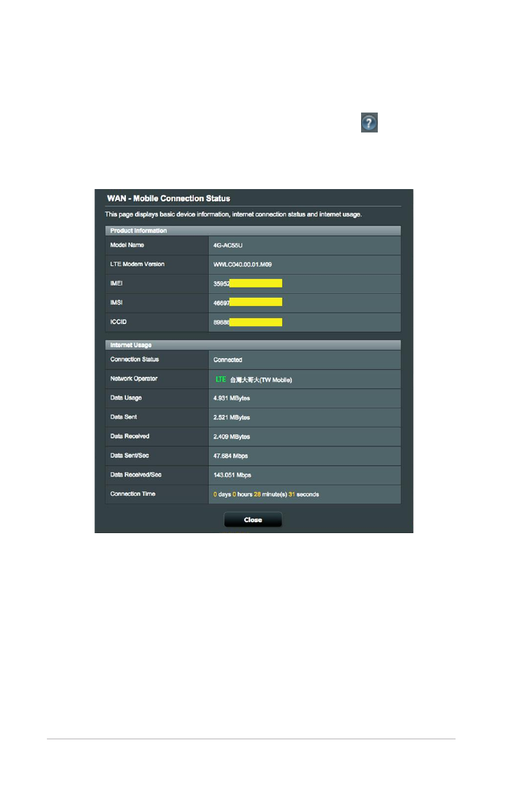The image size is (532, 791).
Task: Click the green LTE network indicator
Action: tap(220, 379)
